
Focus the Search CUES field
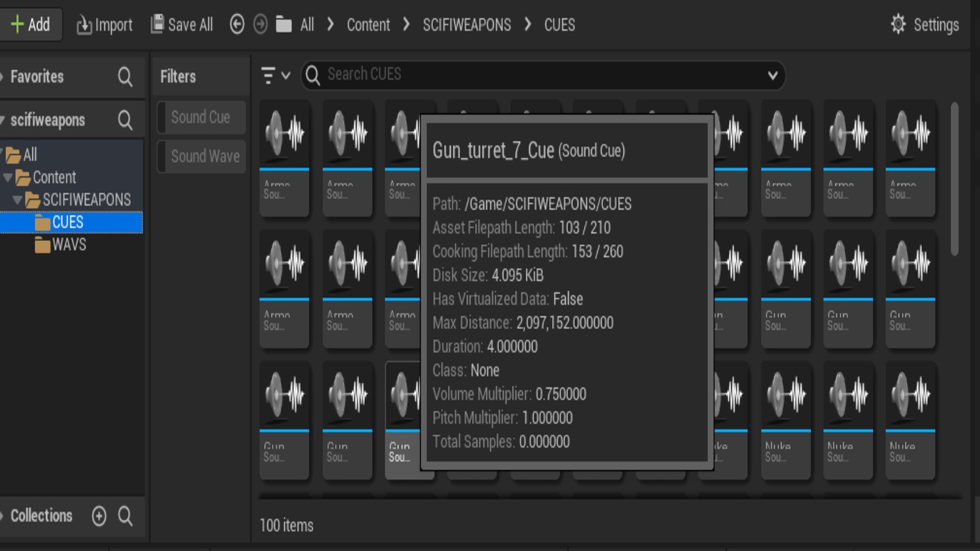(x=543, y=75)
